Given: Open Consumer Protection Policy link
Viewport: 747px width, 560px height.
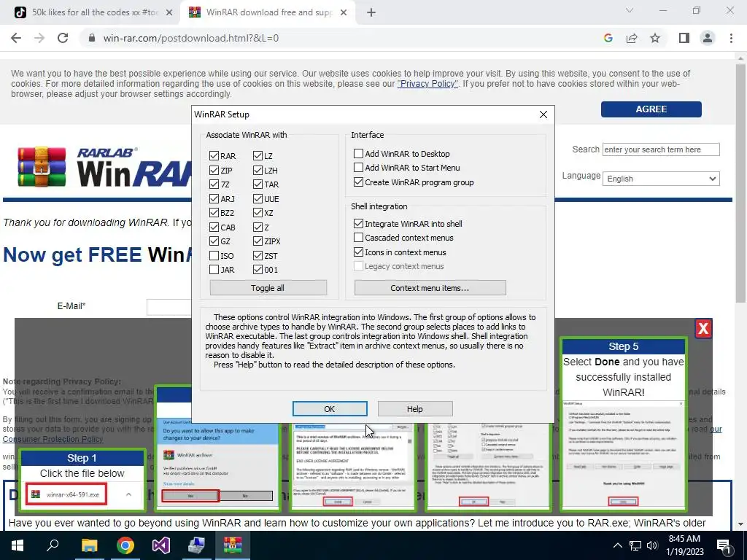Looking at the screenshot, I should 53,438.
